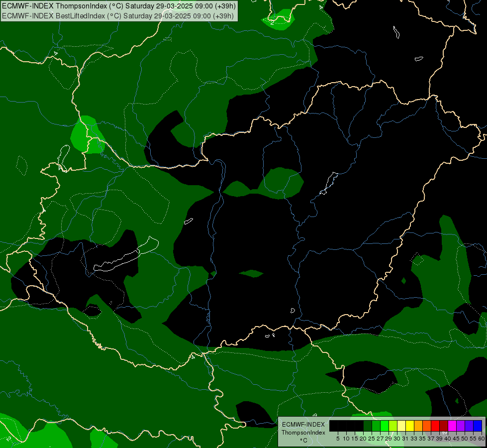Click the bright green 27-29 legend swatch
This screenshot has width=487, height=448.
pyautogui.click(x=385, y=426)
